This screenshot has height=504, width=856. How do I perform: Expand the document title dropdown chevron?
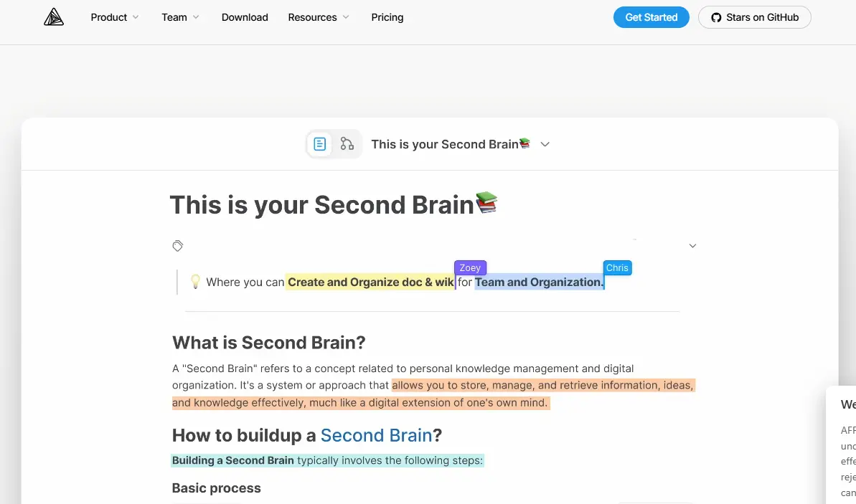[545, 145]
